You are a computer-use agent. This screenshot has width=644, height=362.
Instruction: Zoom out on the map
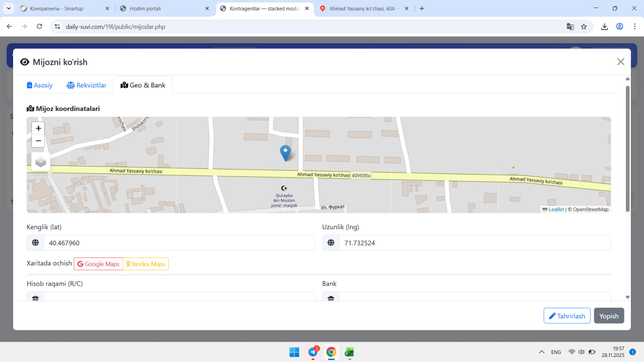38,141
